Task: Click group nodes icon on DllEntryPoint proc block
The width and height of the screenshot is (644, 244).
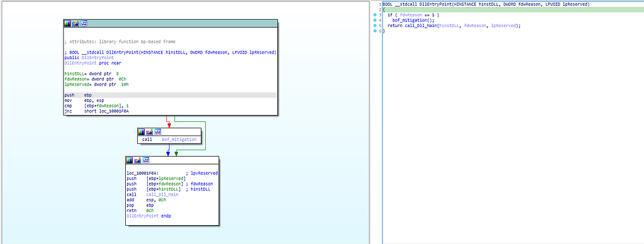Action: coord(84,24)
